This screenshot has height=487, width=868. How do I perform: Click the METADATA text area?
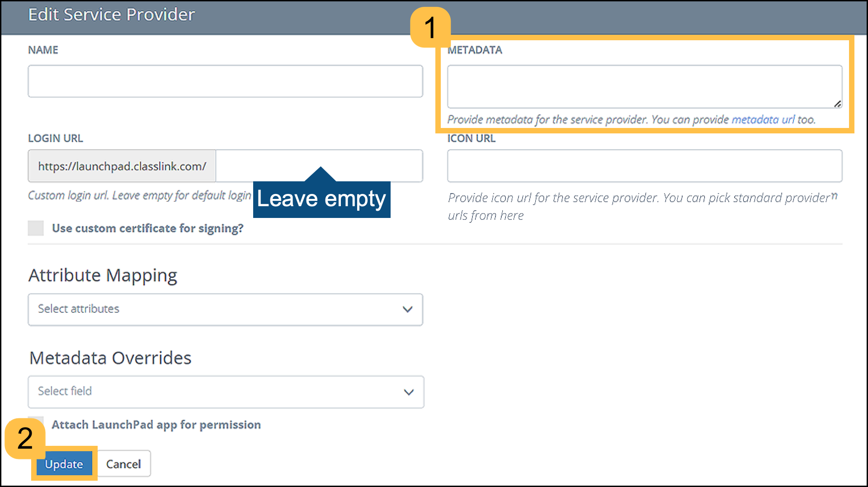coord(644,86)
